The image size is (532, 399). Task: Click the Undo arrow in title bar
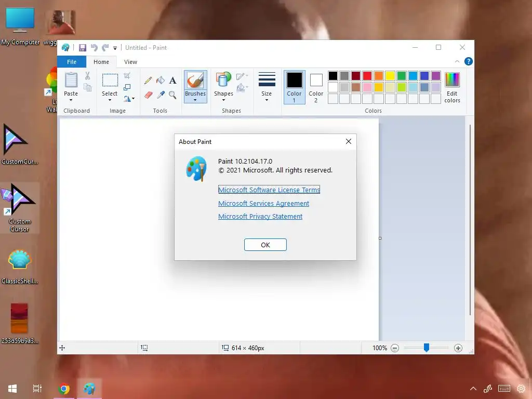click(x=94, y=48)
